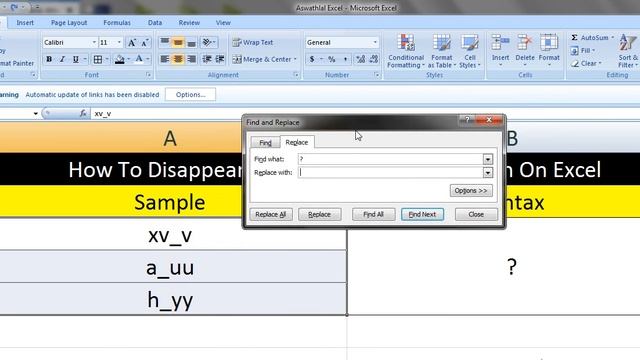640x360 pixels.
Task: Set Bottom Align vertical alignment
Action: (x=191, y=42)
